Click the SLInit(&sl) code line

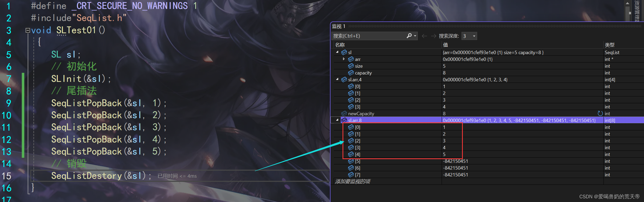[x=81, y=79]
